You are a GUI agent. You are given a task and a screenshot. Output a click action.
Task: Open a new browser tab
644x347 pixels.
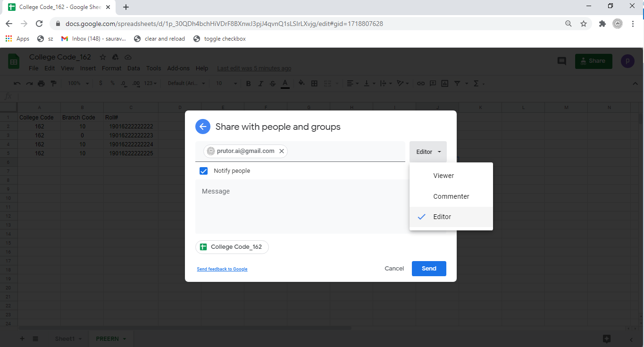[126, 7]
